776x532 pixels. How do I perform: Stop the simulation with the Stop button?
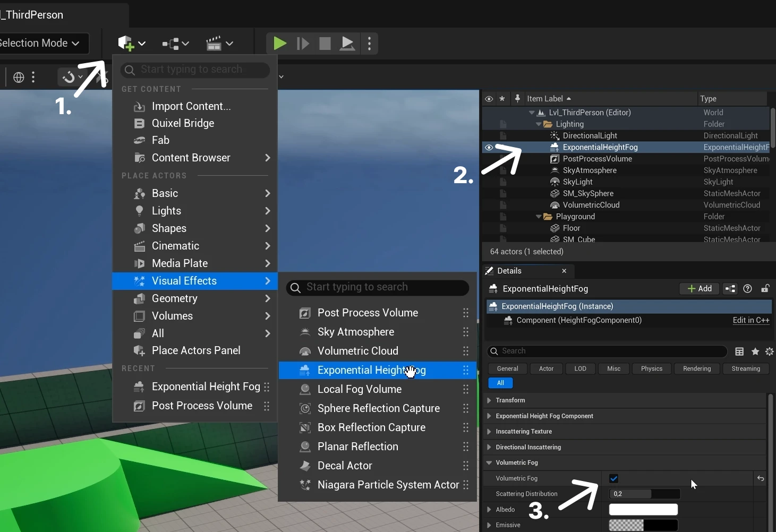pyautogui.click(x=325, y=44)
